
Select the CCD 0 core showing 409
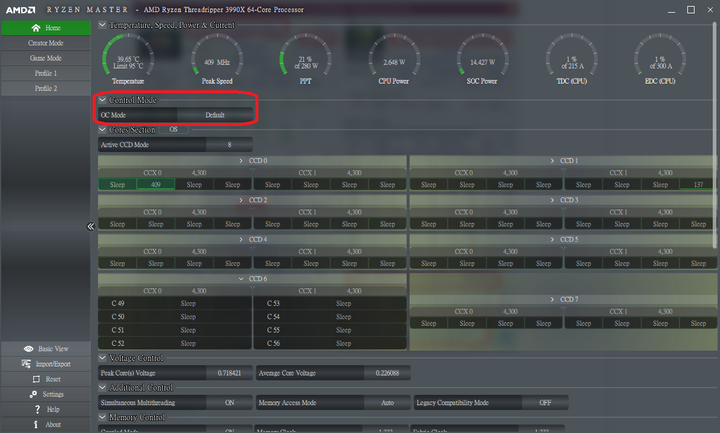pyautogui.click(x=156, y=185)
